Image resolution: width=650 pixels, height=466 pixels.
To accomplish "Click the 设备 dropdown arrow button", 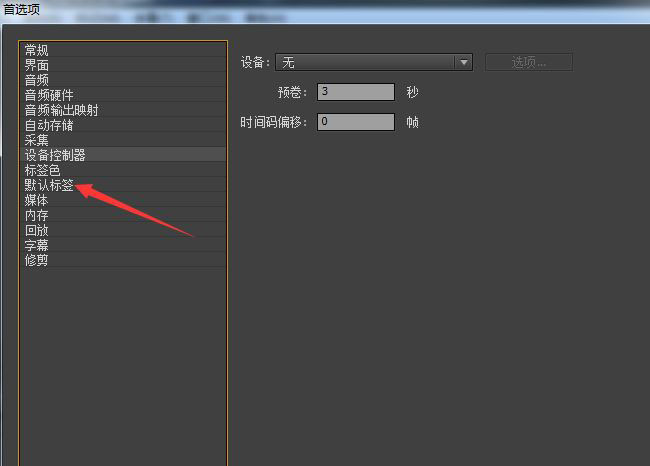I will click(x=464, y=63).
